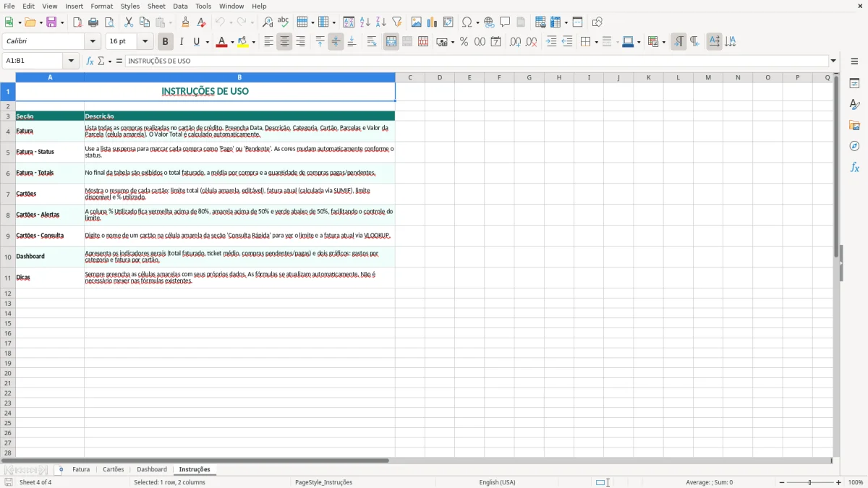Click the Print icon
The width and height of the screenshot is (868, 488).
pyautogui.click(x=93, y=22)
